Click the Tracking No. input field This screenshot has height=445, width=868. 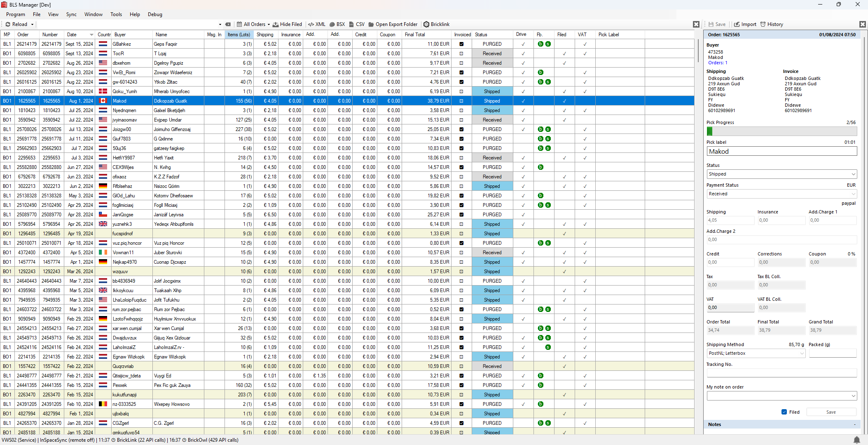782,373
